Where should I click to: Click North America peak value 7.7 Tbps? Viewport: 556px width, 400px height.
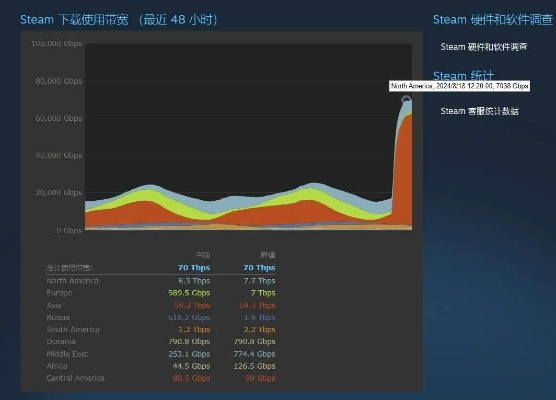259,281
